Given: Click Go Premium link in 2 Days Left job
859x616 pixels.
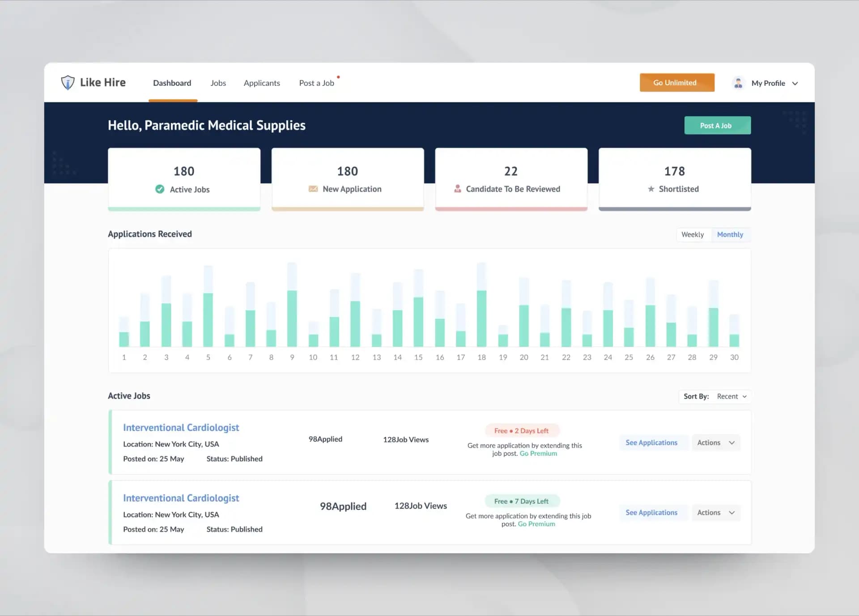Looking at the screenshot, I should click(538, 454).
